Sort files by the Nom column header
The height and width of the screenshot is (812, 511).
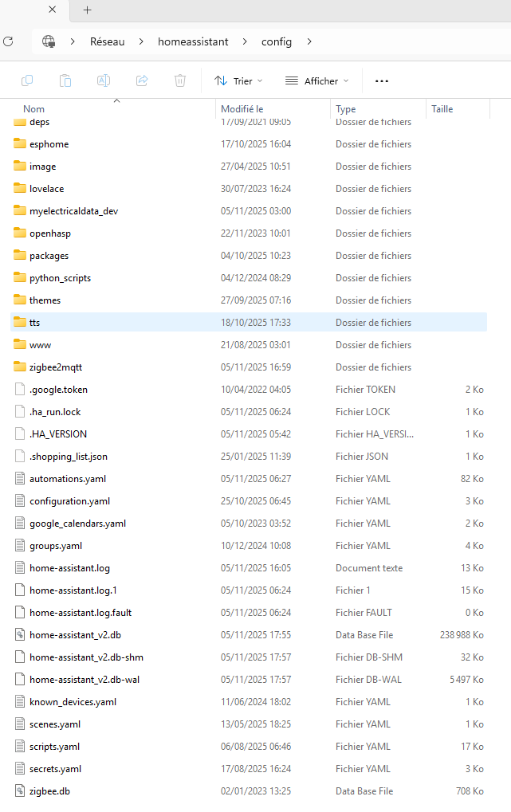(x=34, y=109)
